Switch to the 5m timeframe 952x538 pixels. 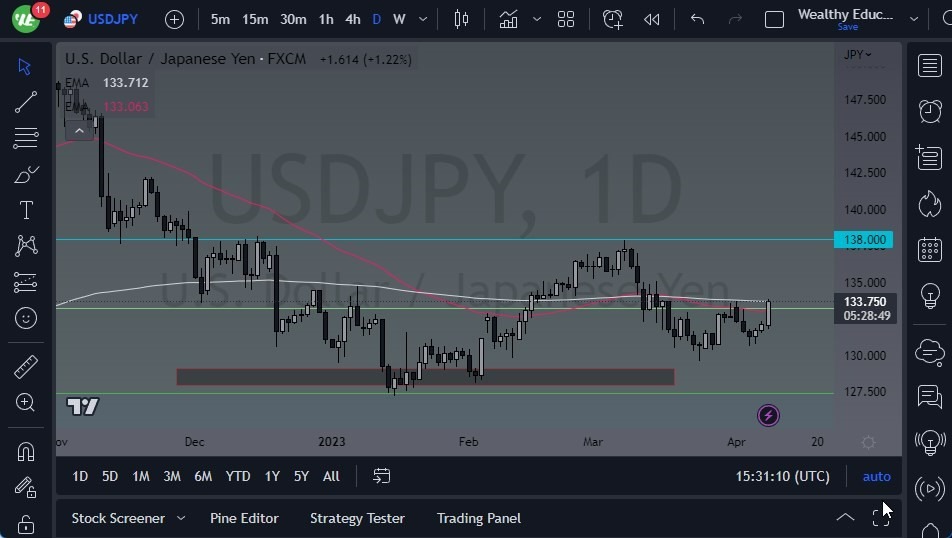tap(220, 19)
